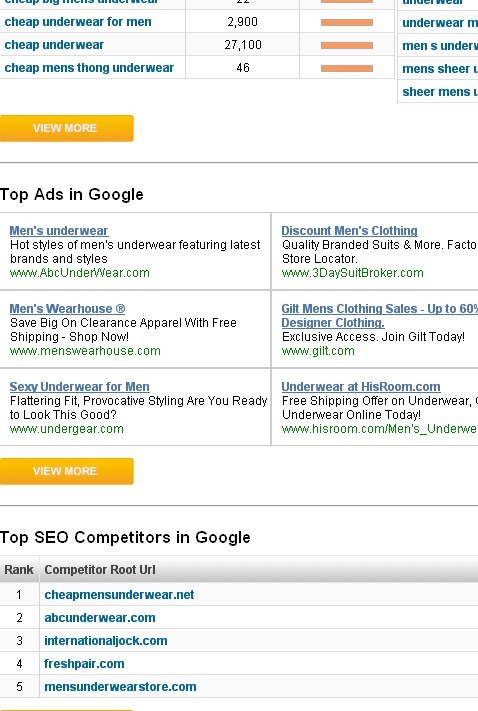
Task: Open competitor freshpair.com
Action: point(84,664)
